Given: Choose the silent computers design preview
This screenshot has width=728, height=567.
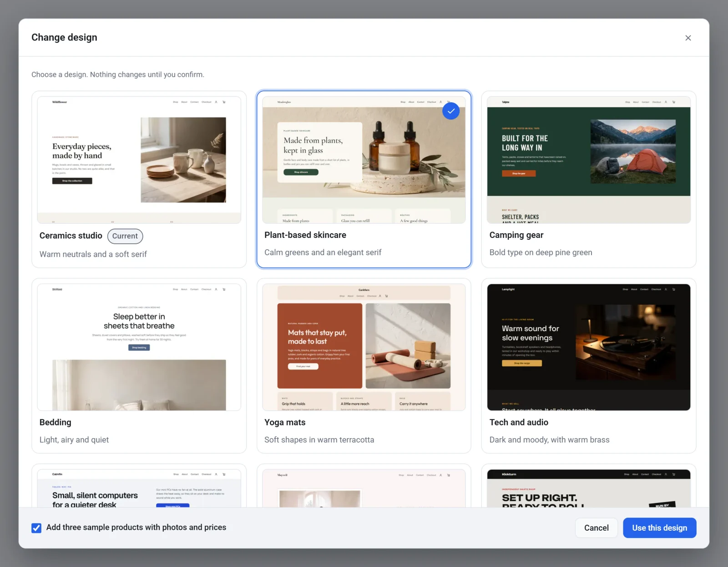Looking at the screenshot, I should (x=139, y=488).
